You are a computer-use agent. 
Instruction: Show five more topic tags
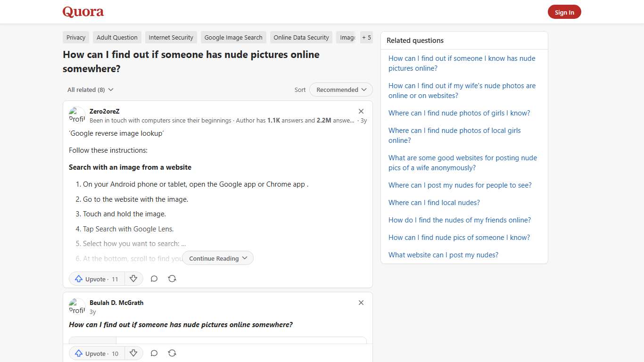coord(366,37)
